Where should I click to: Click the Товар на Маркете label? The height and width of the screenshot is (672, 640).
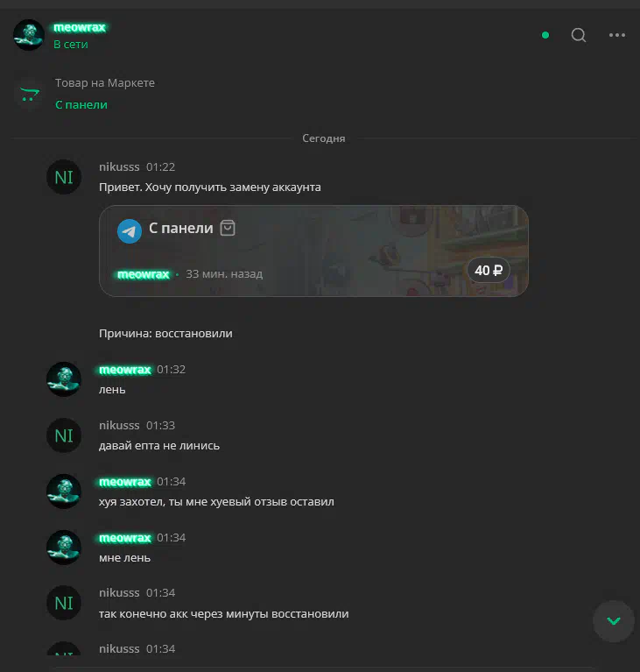coord(105,82)
